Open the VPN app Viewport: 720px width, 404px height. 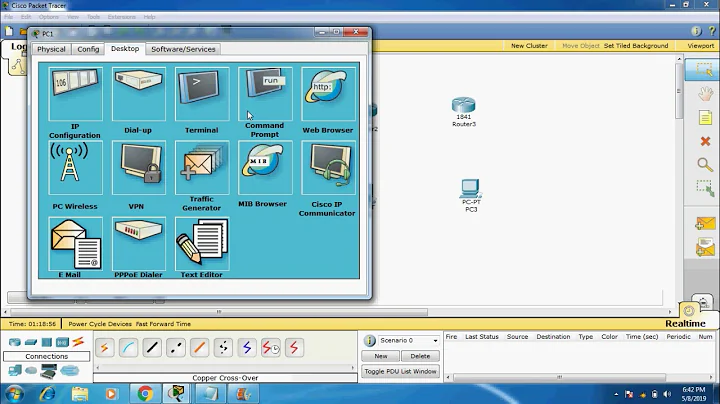[x=139, y=168]
